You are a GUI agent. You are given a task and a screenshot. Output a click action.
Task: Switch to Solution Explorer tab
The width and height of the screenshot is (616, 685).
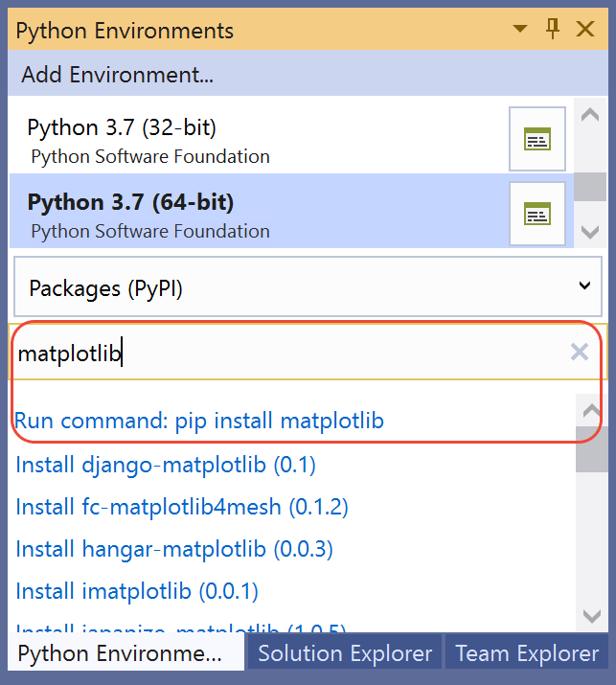345,654
